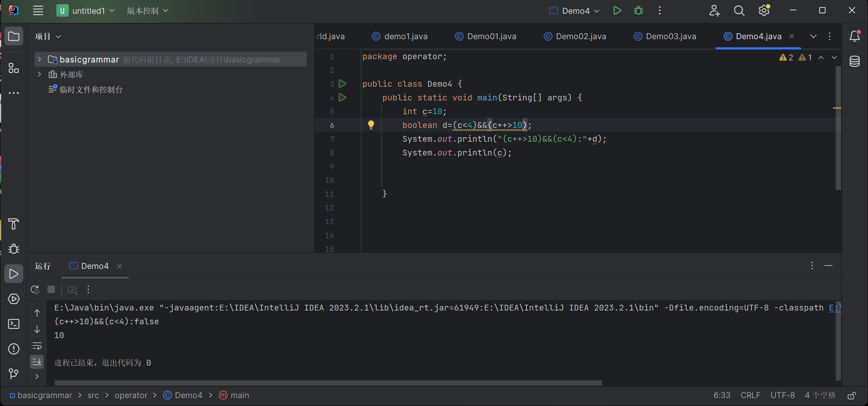The height and width of the screenshot is (406, 868).
Task: Start debugging with the bug icon
Action: coord(638,11)
